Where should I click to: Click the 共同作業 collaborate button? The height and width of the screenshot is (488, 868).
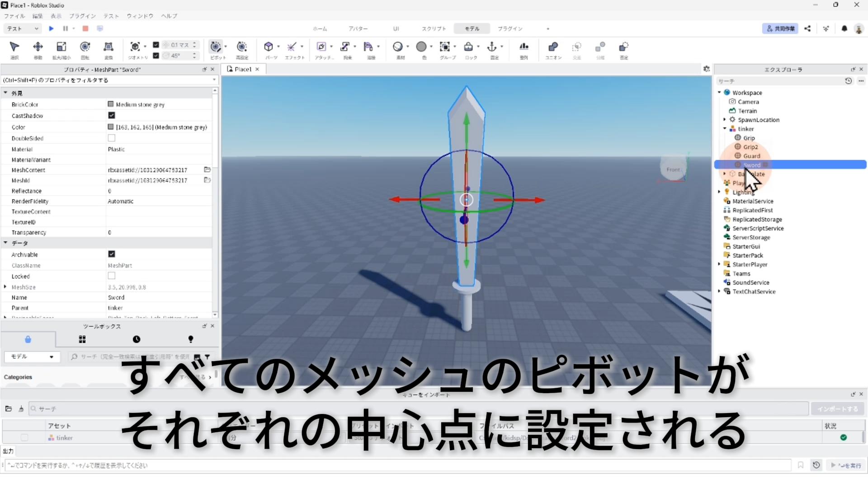click(780, 28)
